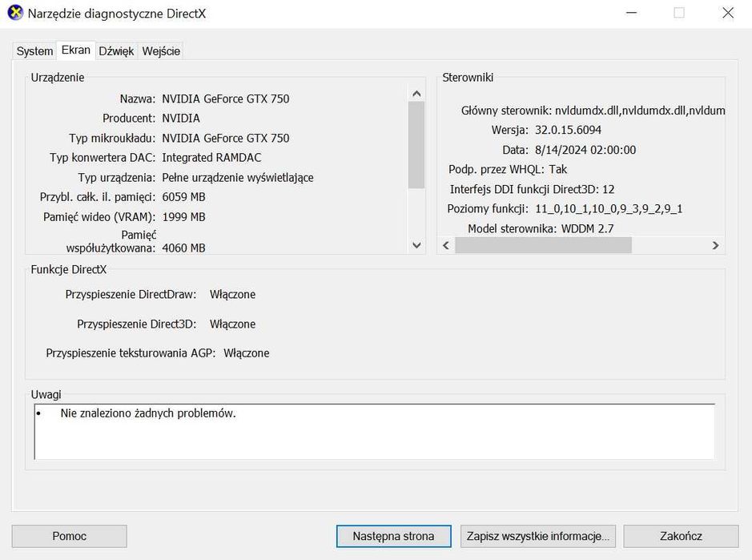The height and width of the screenshot is (560, 752).
Task: Click the driver model 'WDDM 2.7'
Action: click(588, 229)
